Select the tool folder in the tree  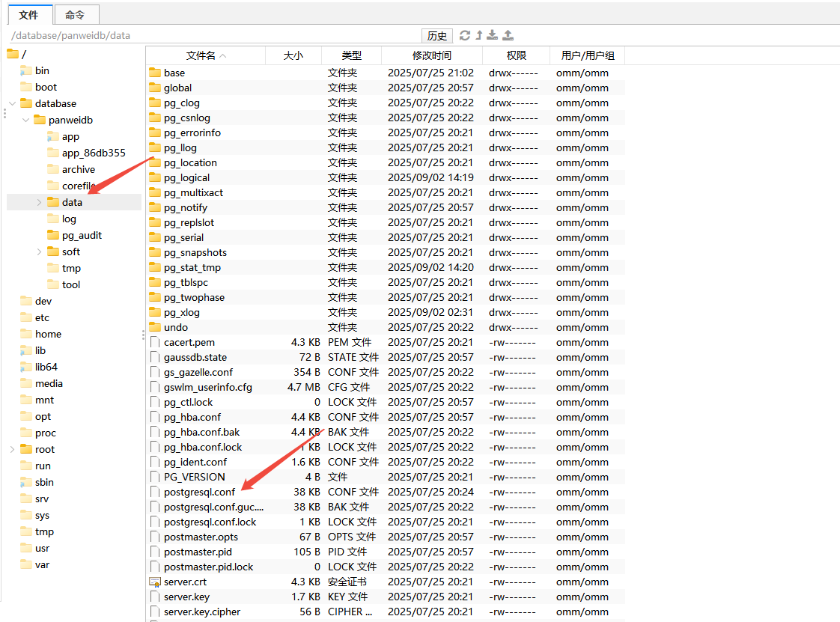pos(64,284)
